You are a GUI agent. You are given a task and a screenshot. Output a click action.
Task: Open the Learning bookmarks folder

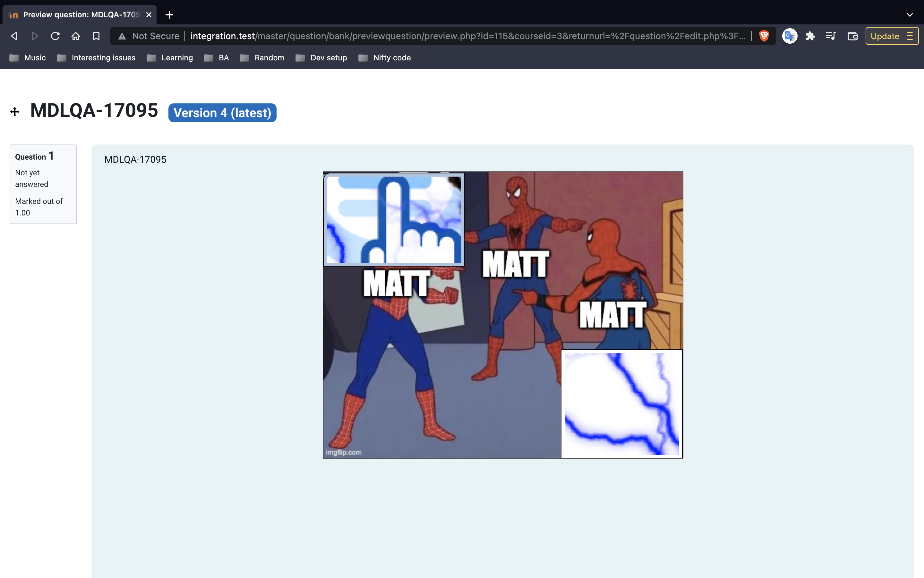click(170, 58)
